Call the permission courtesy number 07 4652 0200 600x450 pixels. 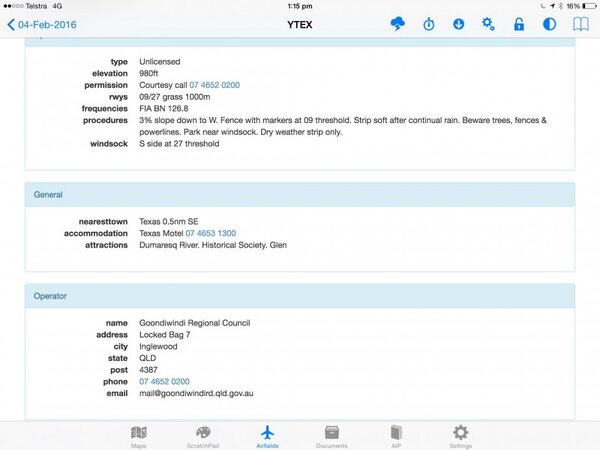click(x=214, y=85)
